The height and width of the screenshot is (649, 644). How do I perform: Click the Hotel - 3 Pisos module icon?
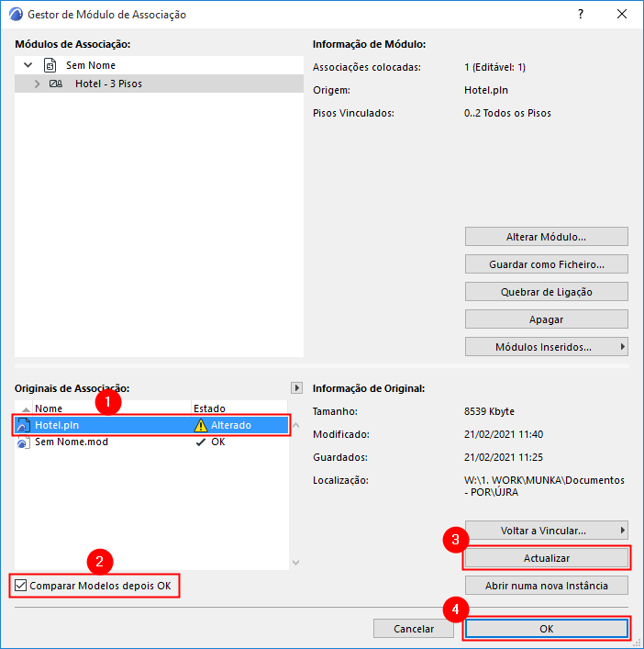[x=56, y=84]
